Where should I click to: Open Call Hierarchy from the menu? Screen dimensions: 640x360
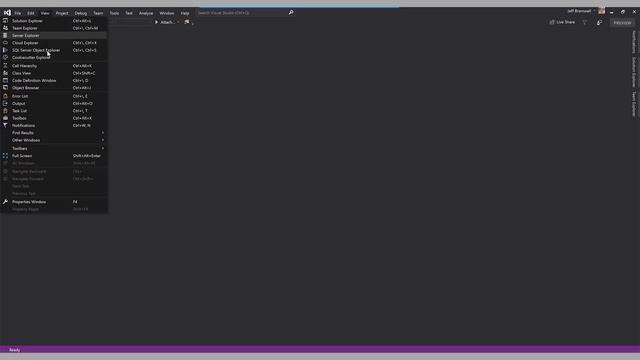[x=54, y=66]
